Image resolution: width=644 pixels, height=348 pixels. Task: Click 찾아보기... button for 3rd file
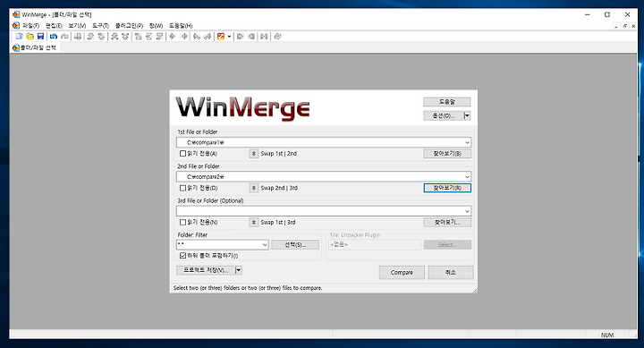click(447, 222)
